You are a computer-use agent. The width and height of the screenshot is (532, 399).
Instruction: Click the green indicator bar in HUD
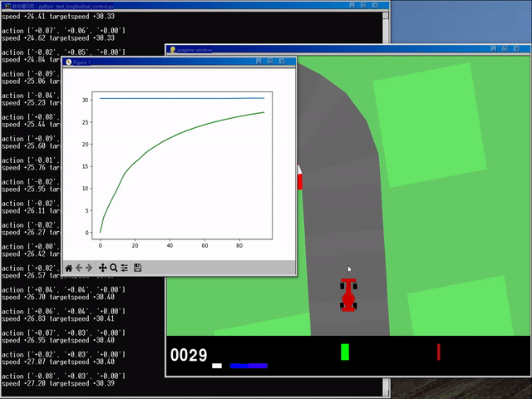pyautogui.click(x=345, y=352)
